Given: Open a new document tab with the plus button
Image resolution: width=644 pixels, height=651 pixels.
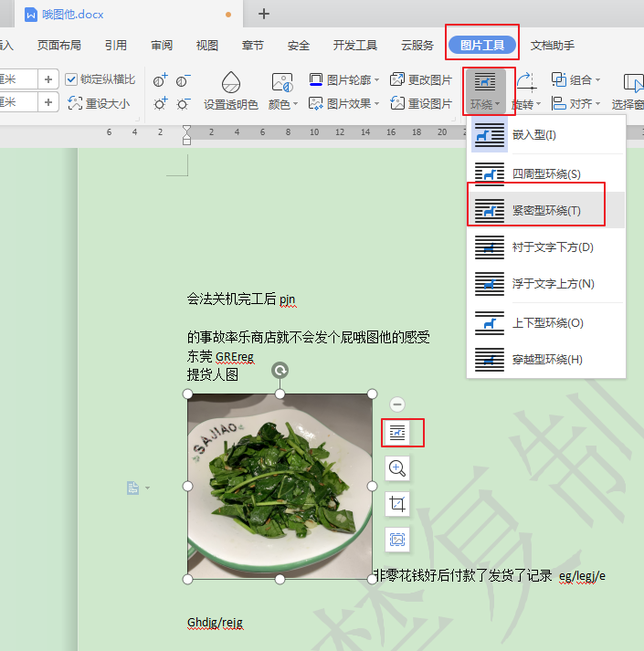Looking at the screenshot, I should point(264,14).
